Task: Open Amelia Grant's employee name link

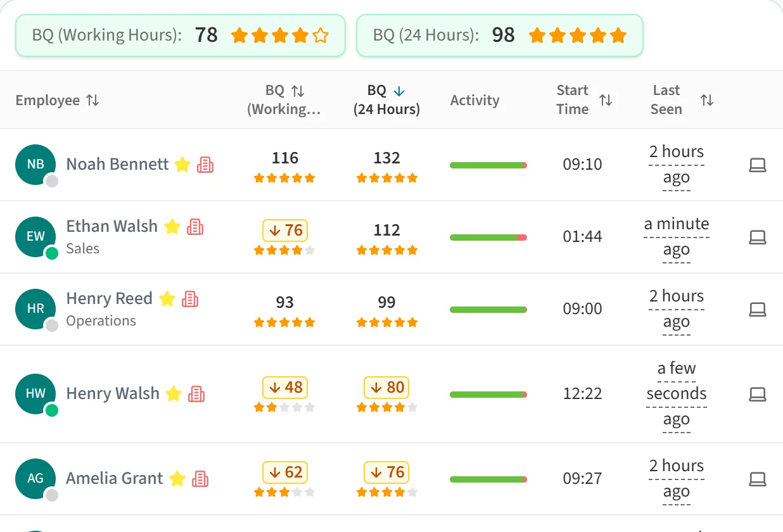Action: pos(115,479)
